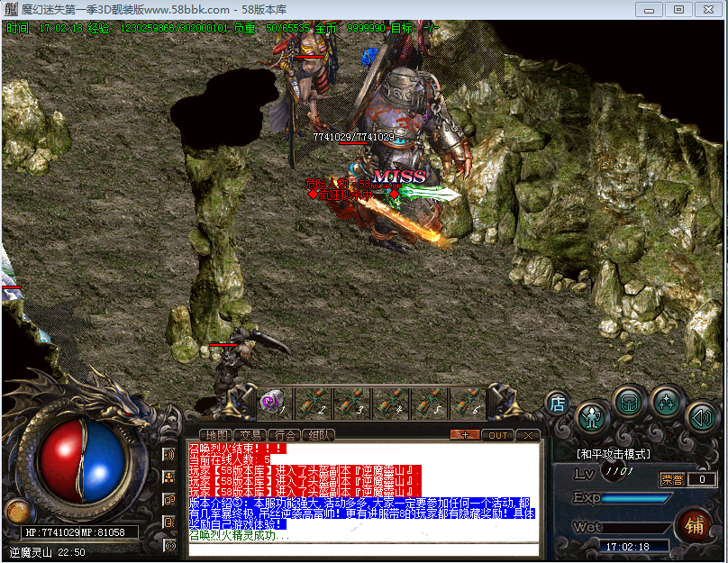Open the 行会 guild tab
Viewport: 728px width, 563px height.
285,435
